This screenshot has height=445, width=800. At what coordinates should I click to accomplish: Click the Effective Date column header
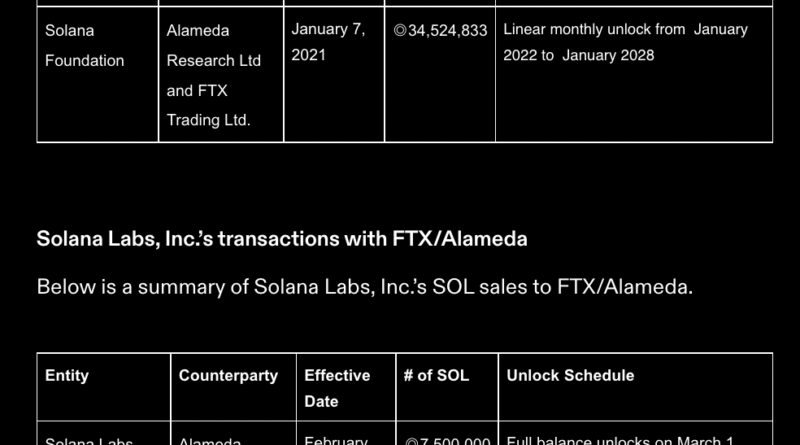[x=337, y=388]
